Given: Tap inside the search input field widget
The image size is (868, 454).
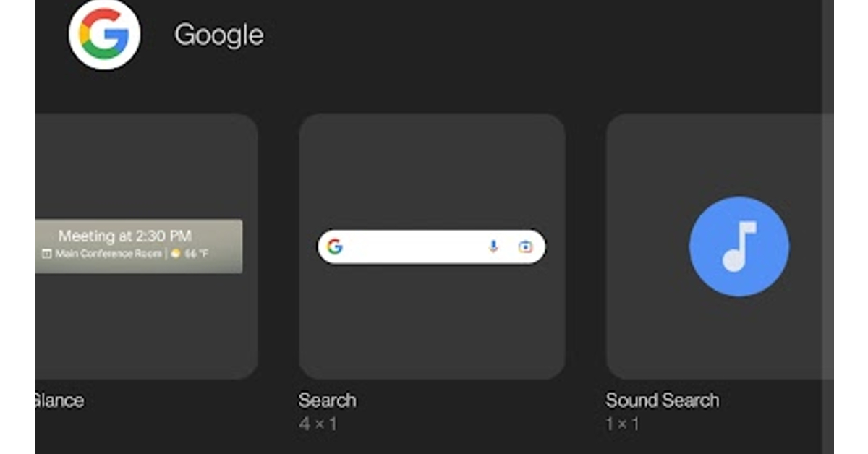Looking at the screenshot, I should coord(420,247).
